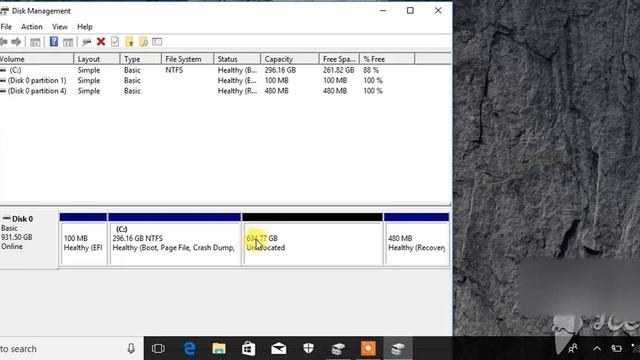Open File Explorer from the taskbar
Screen dimensions: 640x360
coord(219,349)
